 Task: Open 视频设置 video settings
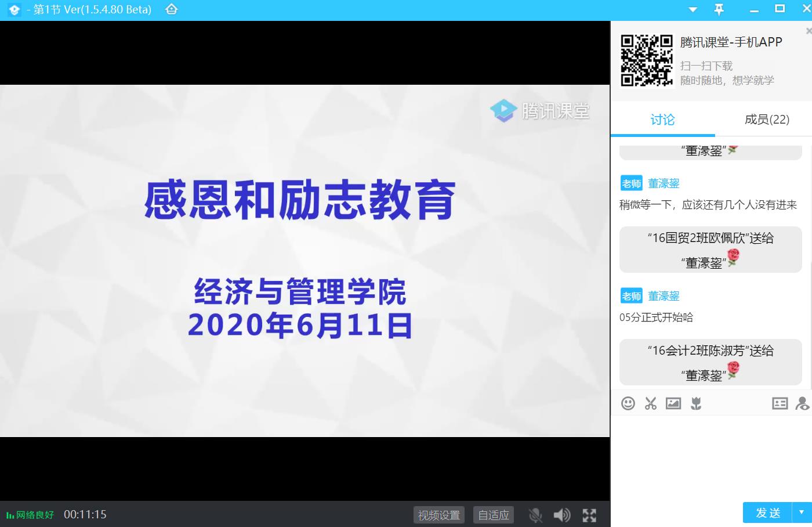(439, 515)
